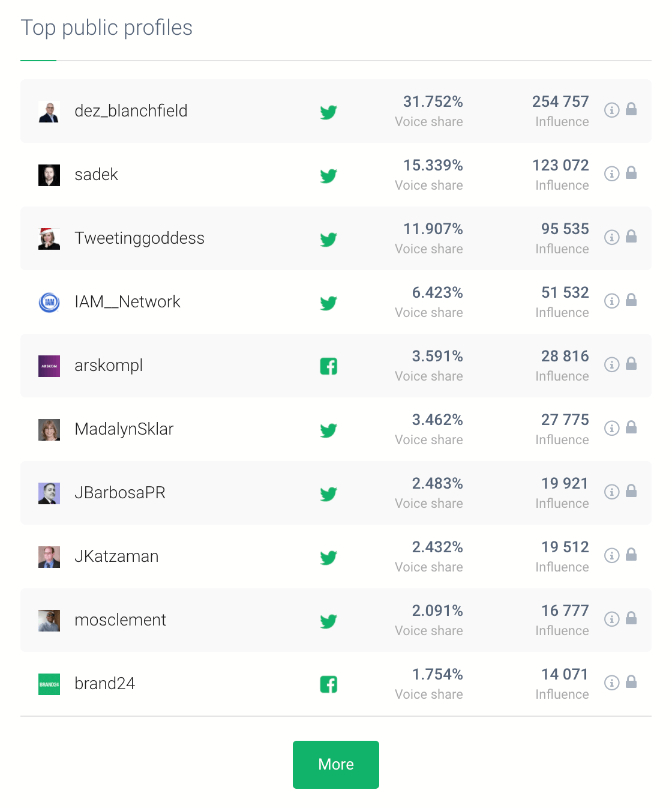The width and height of the screenshot is (672, 808).
Task: Open the Tweetinggoddess profile name
Action: point(139,238)
